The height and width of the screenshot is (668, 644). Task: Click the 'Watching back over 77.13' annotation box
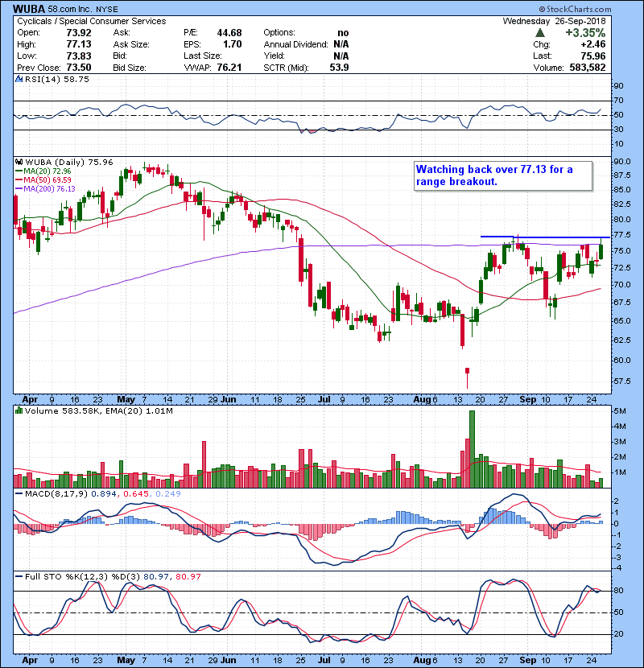point(503,175)
